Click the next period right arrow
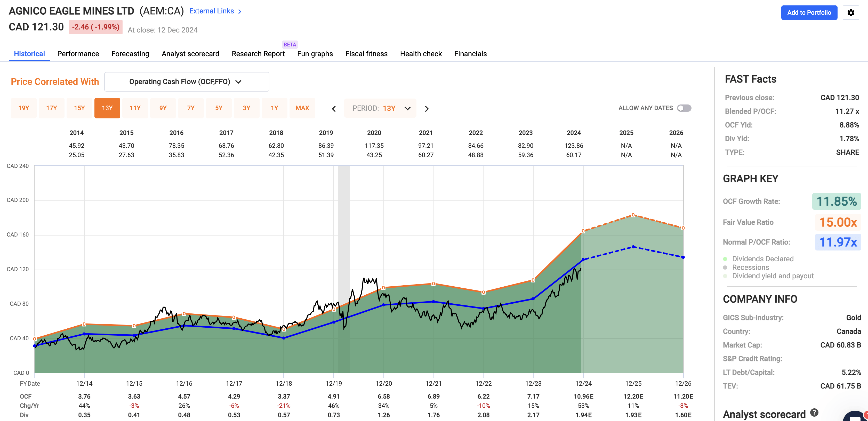 427,108
